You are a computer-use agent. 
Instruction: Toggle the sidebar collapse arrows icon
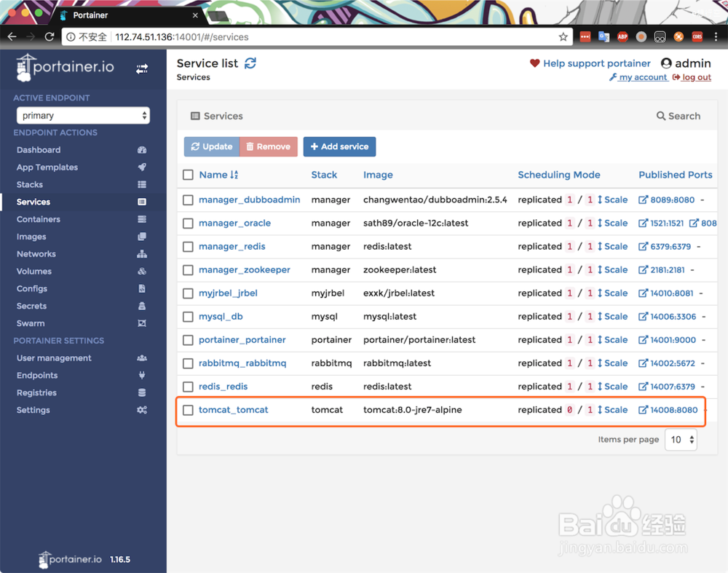(142, 68)
